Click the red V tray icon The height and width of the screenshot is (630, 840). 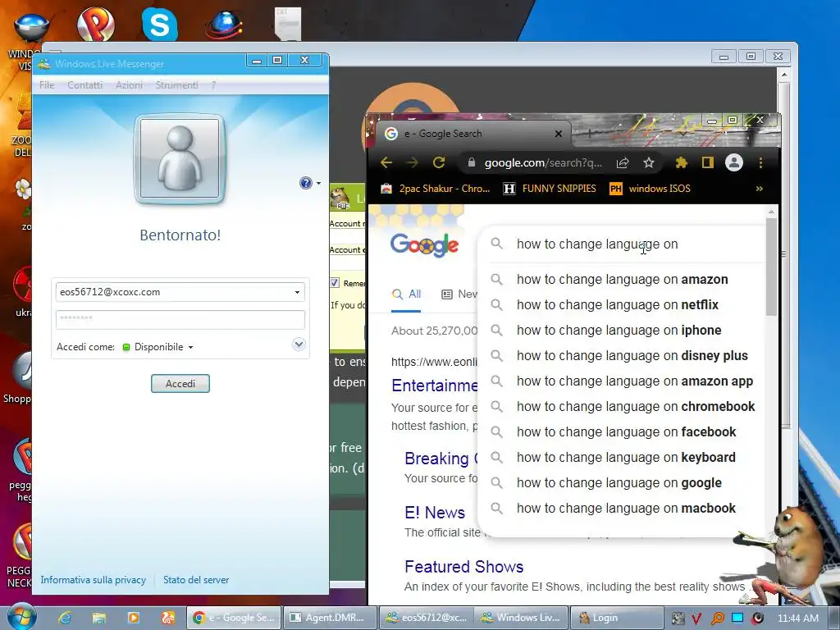coord(696,619)
